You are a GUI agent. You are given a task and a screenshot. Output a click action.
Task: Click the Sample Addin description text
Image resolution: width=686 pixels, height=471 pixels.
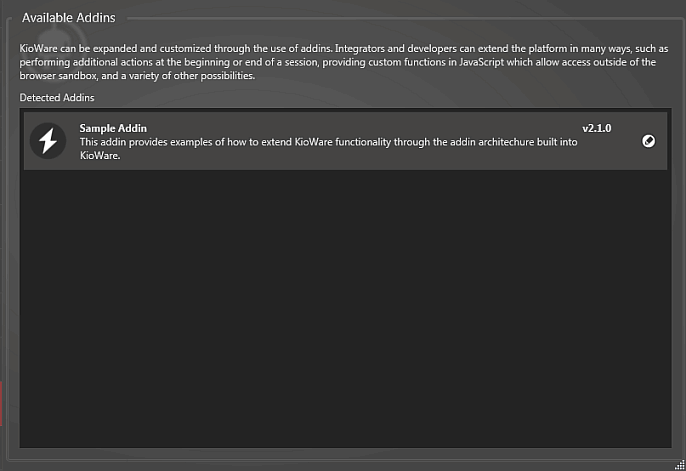pos(328,149)
